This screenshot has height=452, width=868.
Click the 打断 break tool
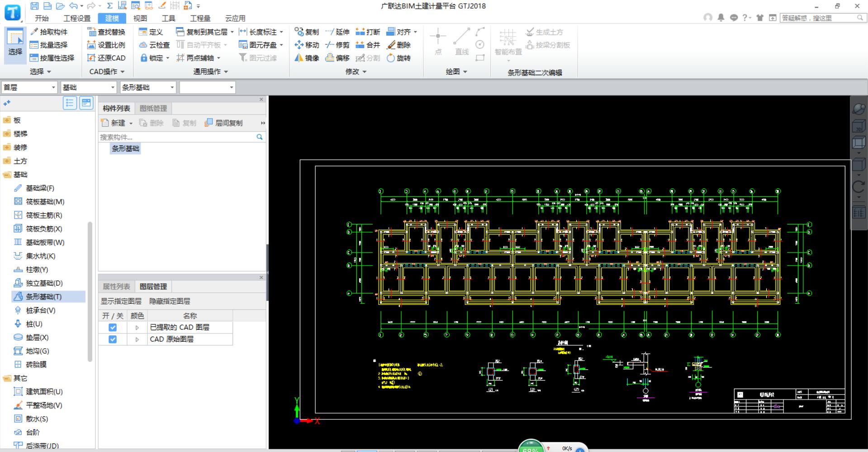[x=368, y=32]
